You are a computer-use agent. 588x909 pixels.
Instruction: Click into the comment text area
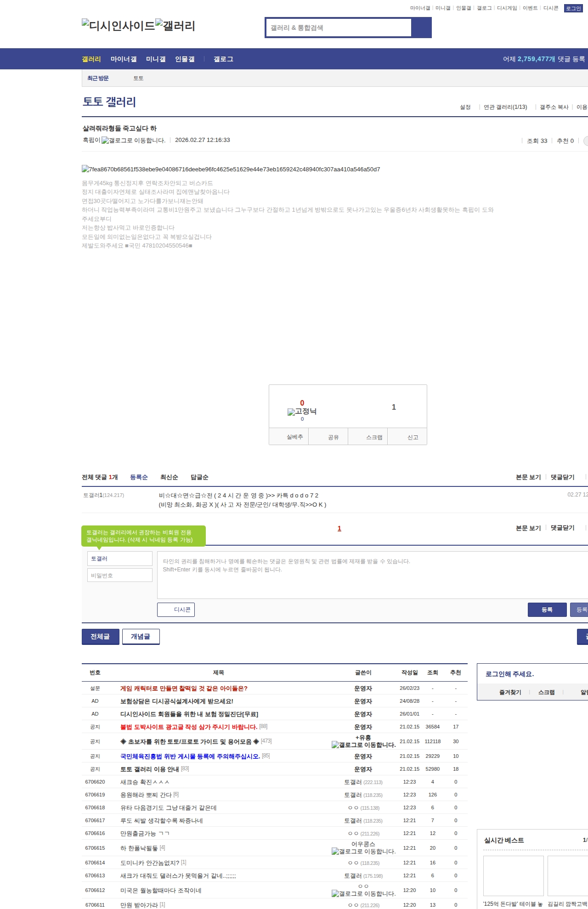tap(373, 575)
